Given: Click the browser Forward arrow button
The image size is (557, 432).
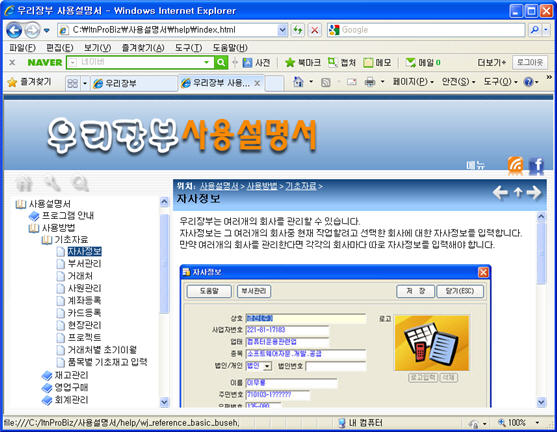Looking at the screenshot, I should (x=32, y=31).
